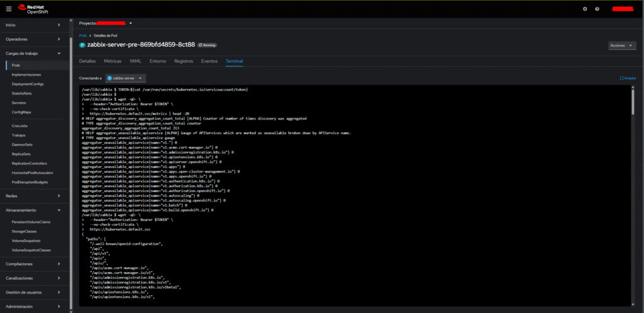Open the plus import icon in header
The width and height of the screenshot is (644, 313).
pos(585,9)
